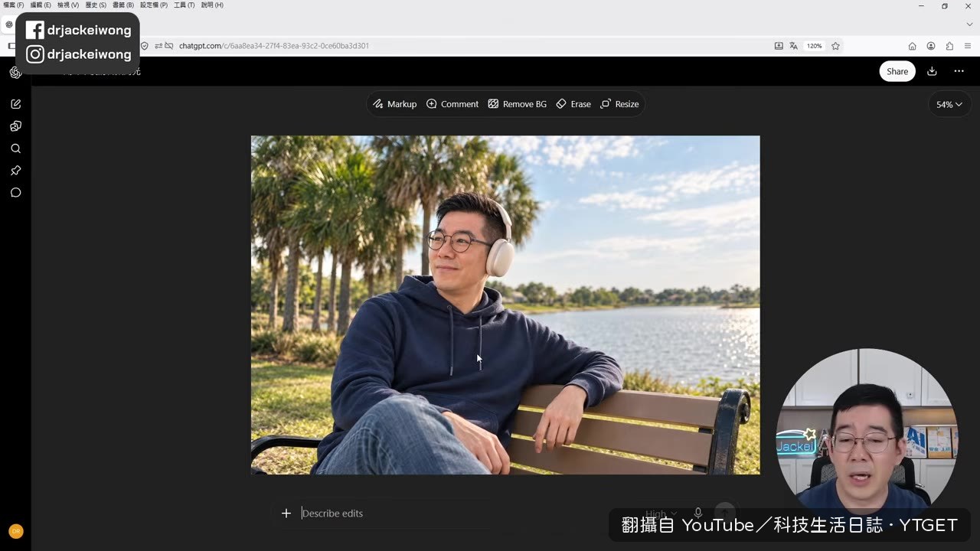This screenshot has width=980, height=551.
Task: Click the pin icon in the sidebar
Action: tap(15, 171)
